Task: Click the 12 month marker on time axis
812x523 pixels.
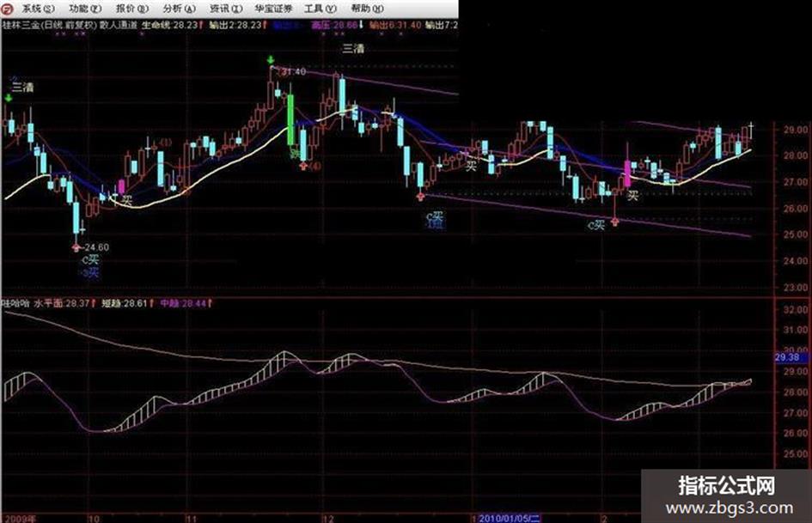Action: (327, 519)
